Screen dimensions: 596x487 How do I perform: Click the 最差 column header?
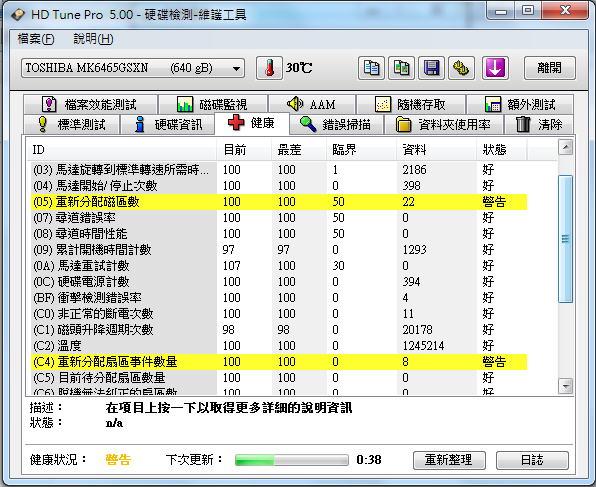coord(299,150)
